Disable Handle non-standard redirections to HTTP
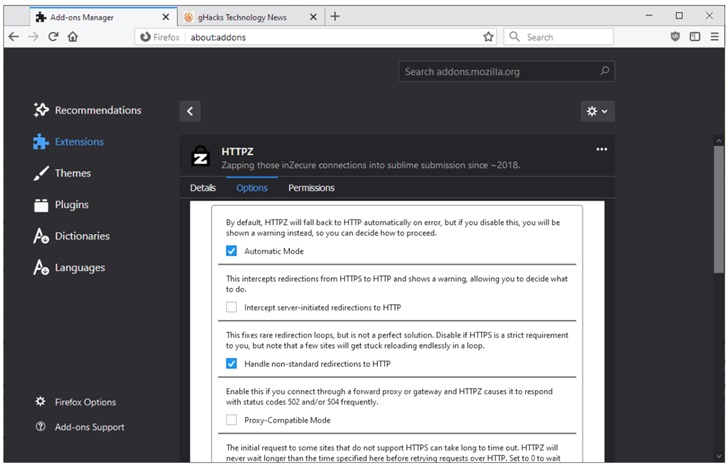Viewport: 728px width, 467px height. tap(232, 364)
